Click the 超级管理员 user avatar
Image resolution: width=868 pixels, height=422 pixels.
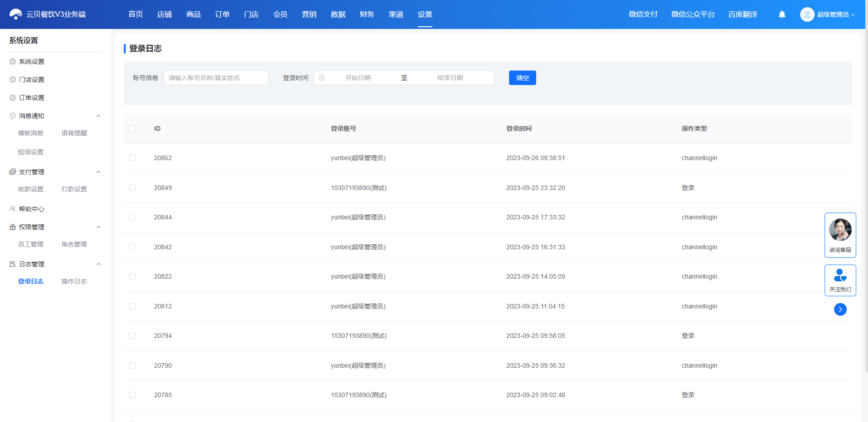click(x=807, y=14)
